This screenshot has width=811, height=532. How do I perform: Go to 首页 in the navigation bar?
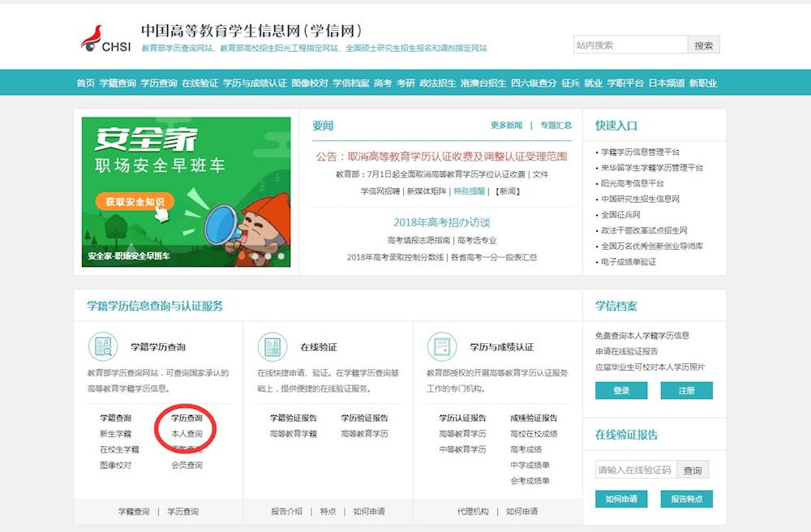tap(85, 83)
